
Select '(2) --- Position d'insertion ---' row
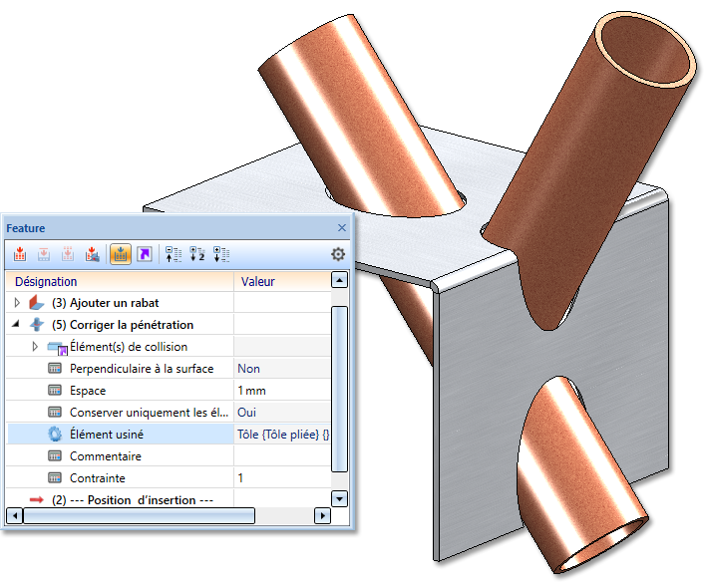168,499
